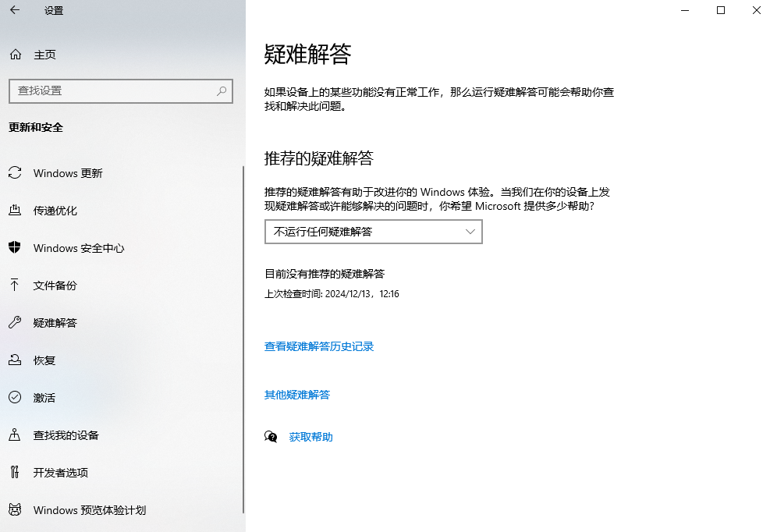Open 传递优化 via its sidebar icon

(x=15, y=211)
